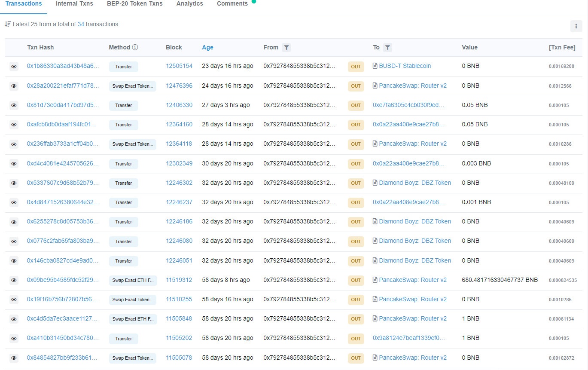Click the Age column header to show dates
The width and height of the screenshot is (588, 370).
pyautogui.click(x=207, y=47)
